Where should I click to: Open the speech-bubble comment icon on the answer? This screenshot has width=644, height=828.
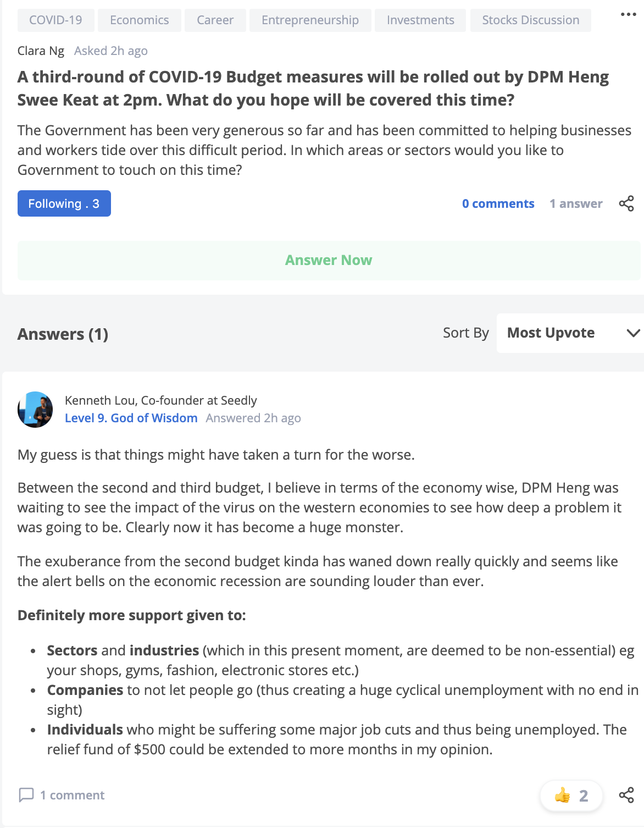26,795
